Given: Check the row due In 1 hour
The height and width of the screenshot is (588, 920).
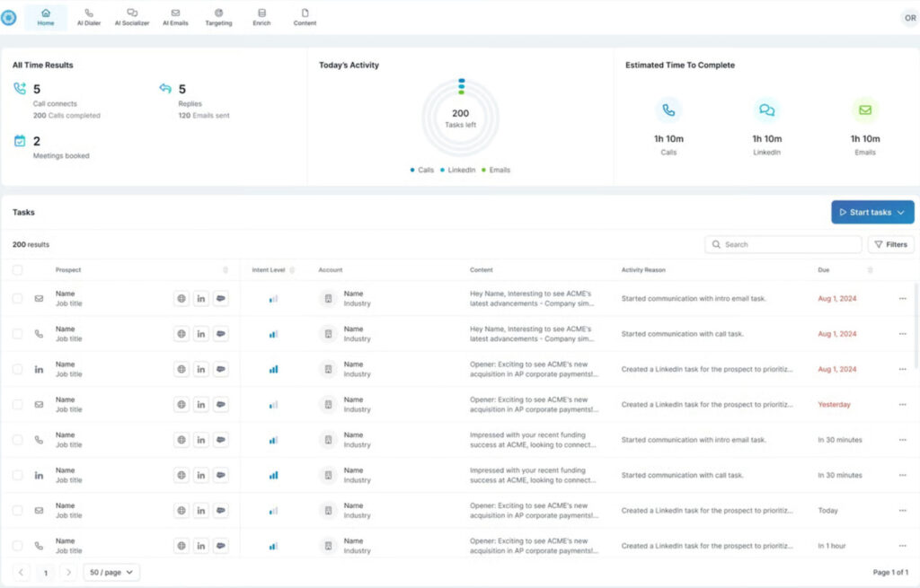Looking at the screenshot, I should click(18, 546).
